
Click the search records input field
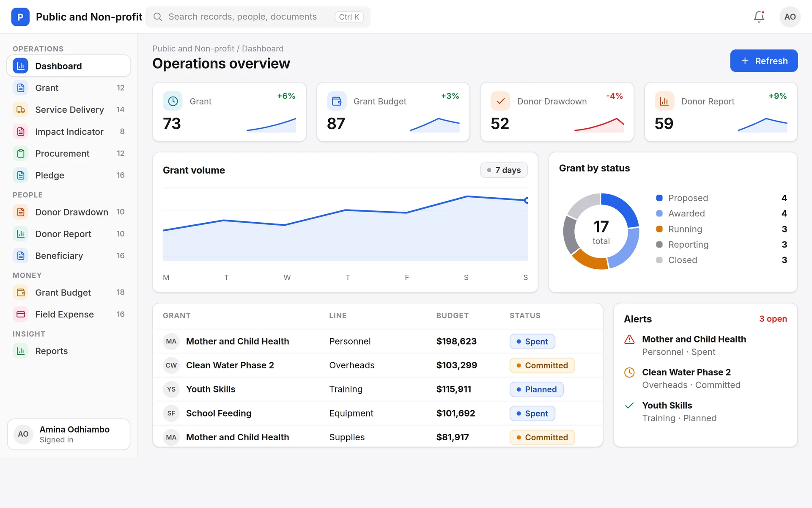coord(258,17)
